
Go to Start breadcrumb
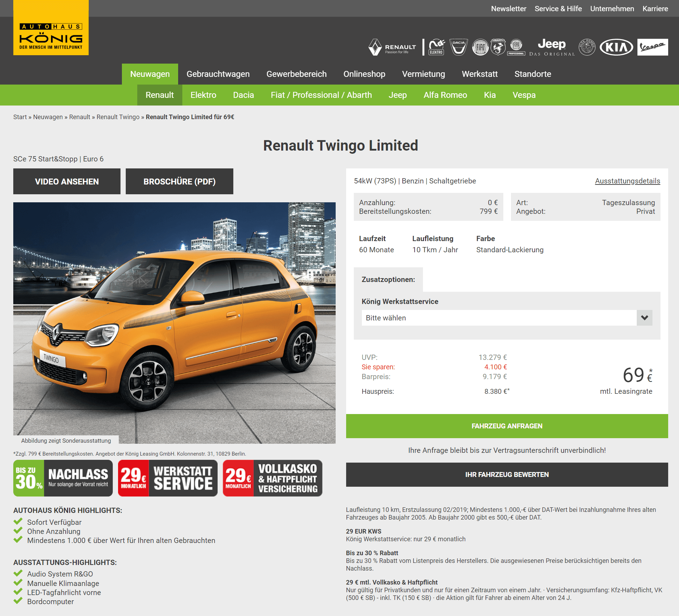20,117
